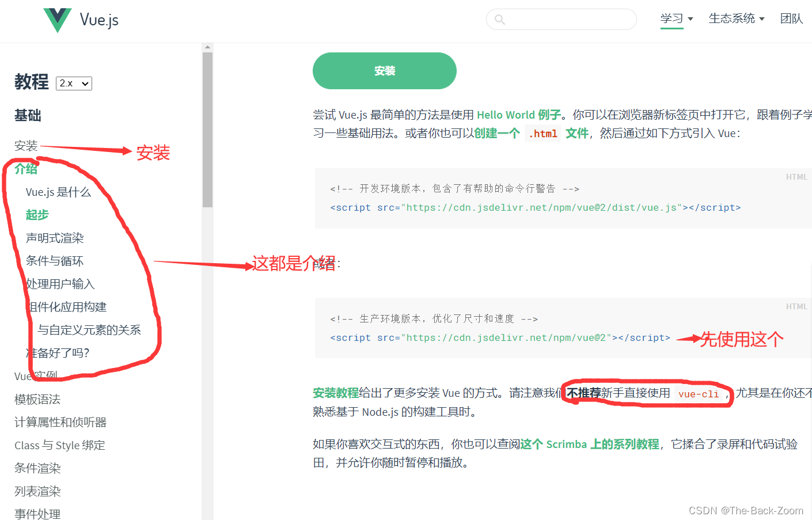This screenshot has height=520, width=812.
Task: Open the 安装教程 link
Action: coord(336,393)
